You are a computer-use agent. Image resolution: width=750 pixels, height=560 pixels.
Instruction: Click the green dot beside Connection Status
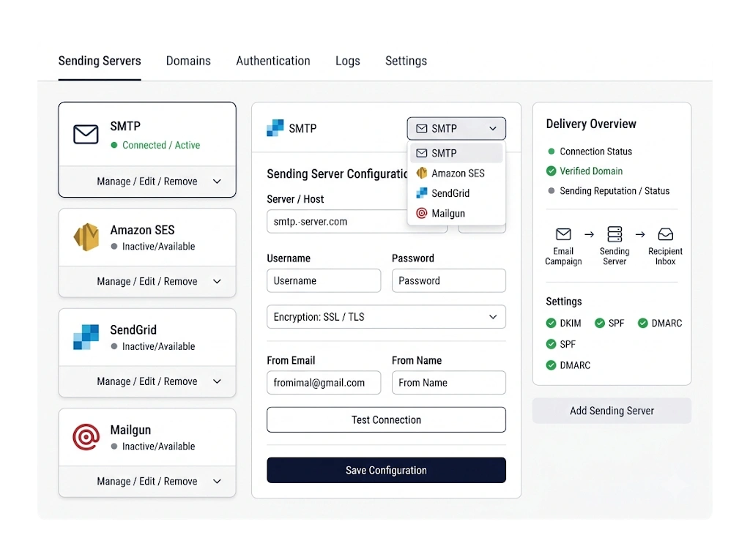pos(551,151)
